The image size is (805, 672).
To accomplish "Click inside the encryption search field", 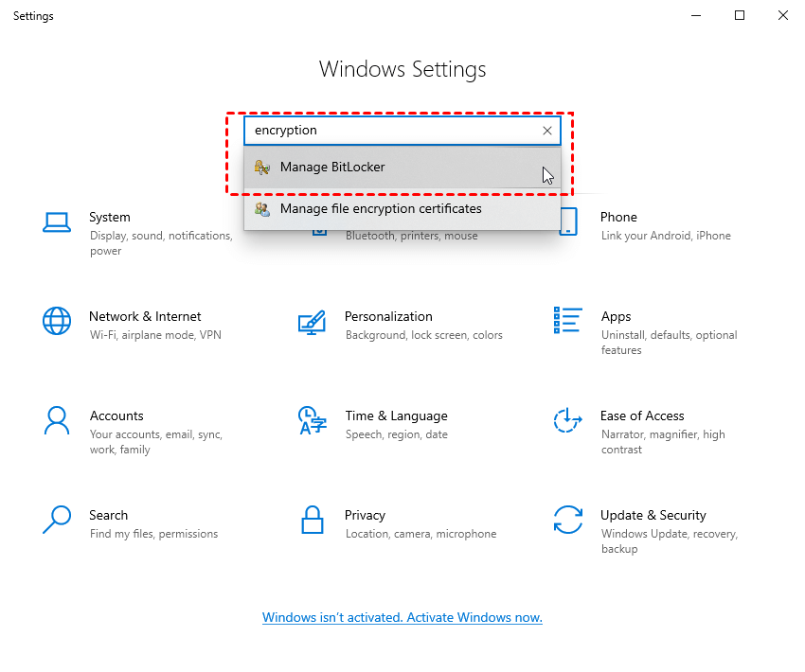I will point(388,131).
